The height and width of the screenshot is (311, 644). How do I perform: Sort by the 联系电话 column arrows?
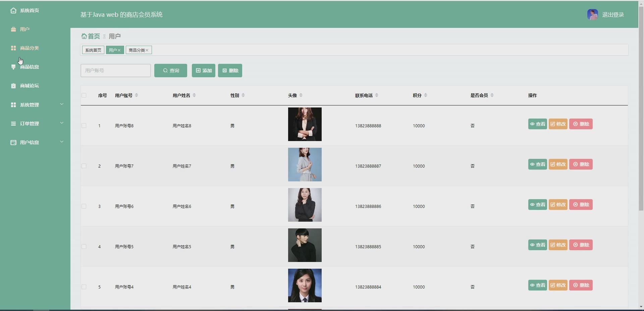click(x=377, y=95)
